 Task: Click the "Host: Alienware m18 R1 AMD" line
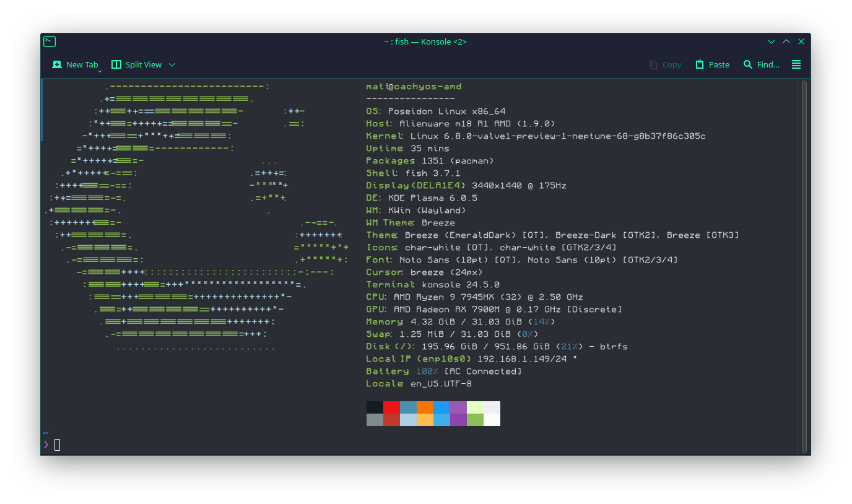pyautogui.click(x=461, y=124)
